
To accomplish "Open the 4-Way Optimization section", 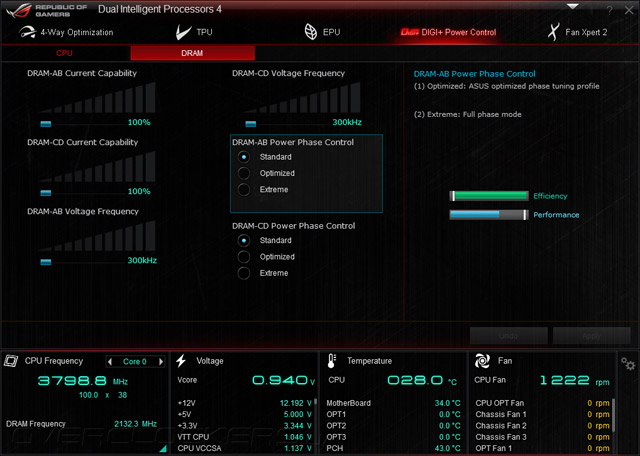I will click(66, 32).
